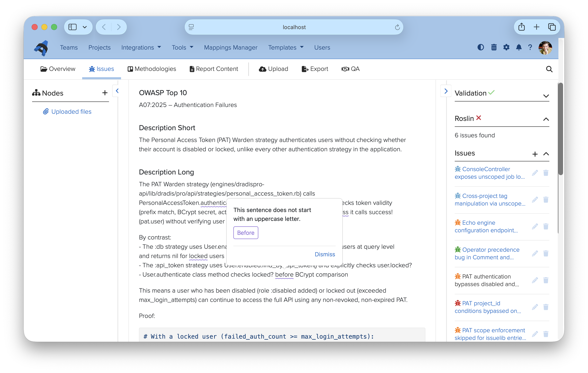Open a new Safari tab
The height and width of the screenshot is (373, 588).
[x=536, y=27]
